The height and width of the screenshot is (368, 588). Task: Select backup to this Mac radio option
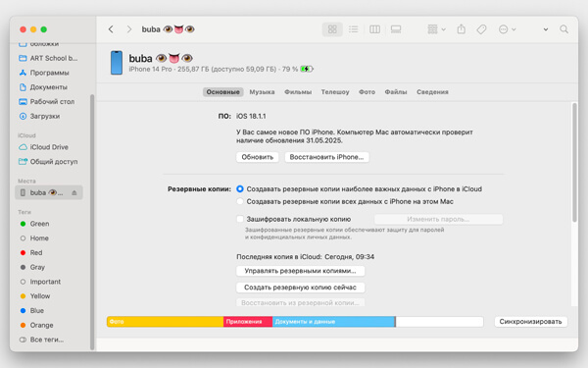tap(240, 201)
